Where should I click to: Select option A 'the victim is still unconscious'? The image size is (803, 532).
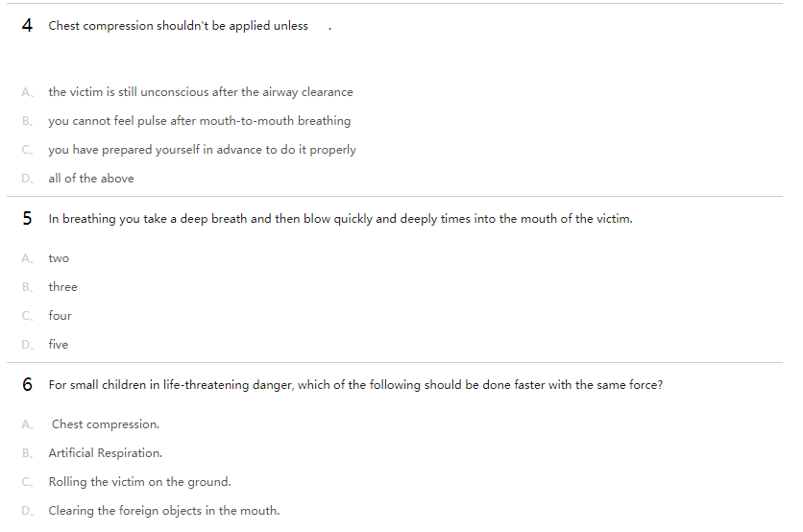(200, 92)
